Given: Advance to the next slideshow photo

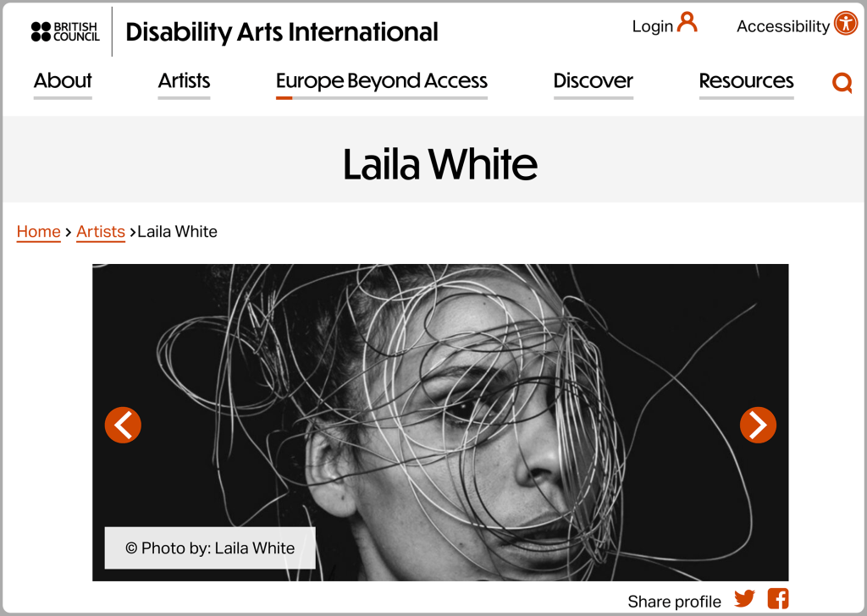Looking at the screenshot, I should click(x=758, y=425).
